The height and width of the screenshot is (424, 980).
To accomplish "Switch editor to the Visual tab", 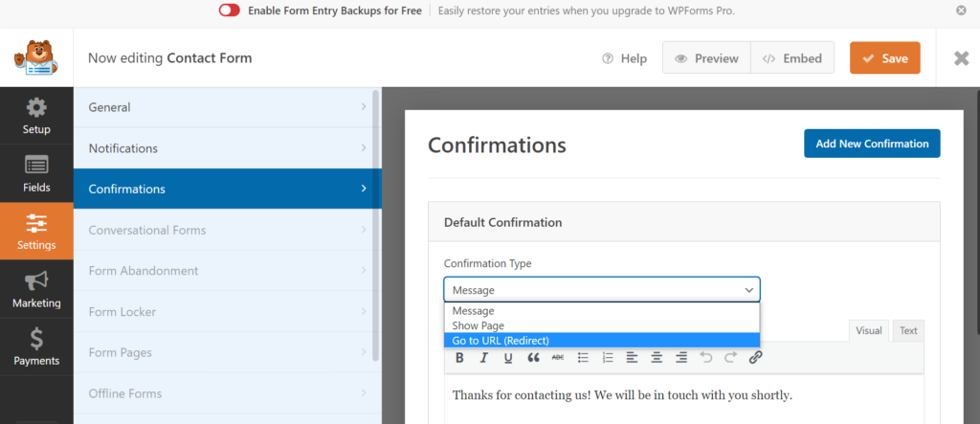I will coord(869,331).
